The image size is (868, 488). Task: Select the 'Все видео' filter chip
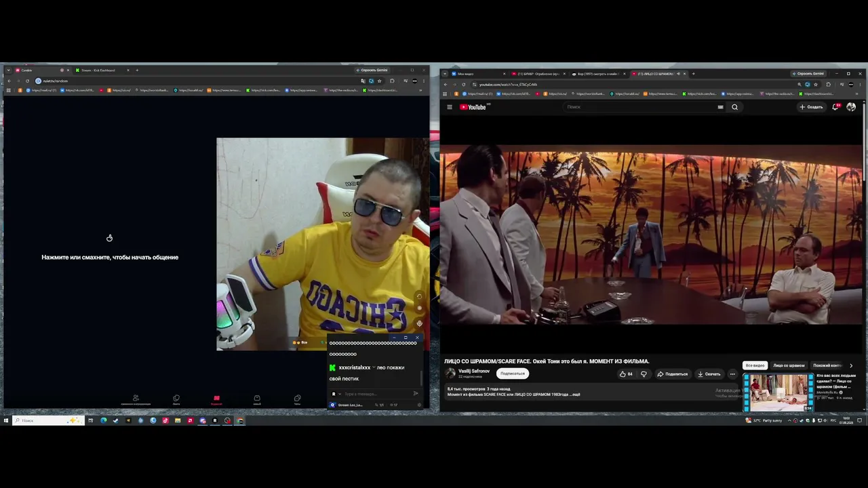point(755,366)
